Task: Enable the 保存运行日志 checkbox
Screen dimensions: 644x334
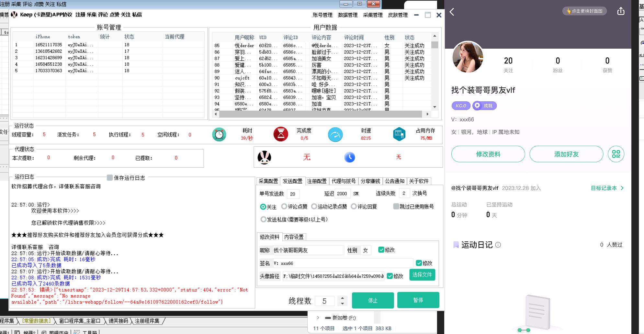Action: tap(110, 178)
